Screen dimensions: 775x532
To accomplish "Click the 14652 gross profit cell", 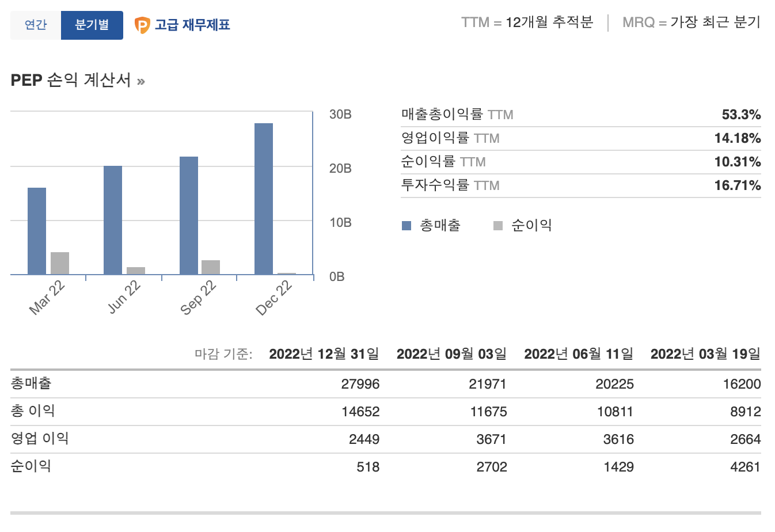I will tap(360, 412).
